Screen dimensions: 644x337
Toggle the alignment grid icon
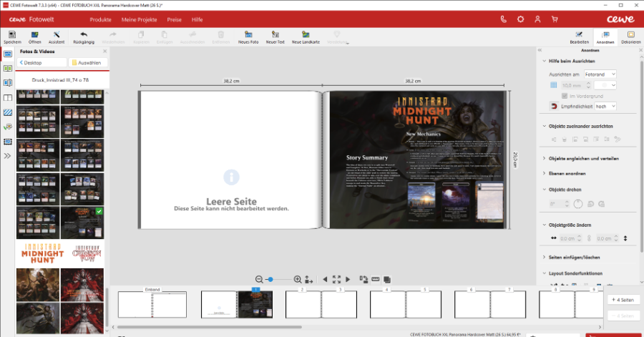[553, 85]
